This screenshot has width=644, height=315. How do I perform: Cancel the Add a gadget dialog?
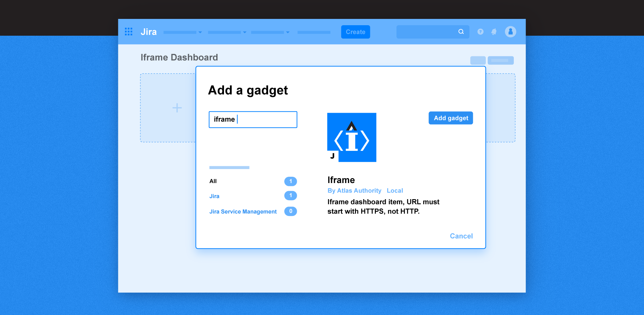tap(461, 236)
